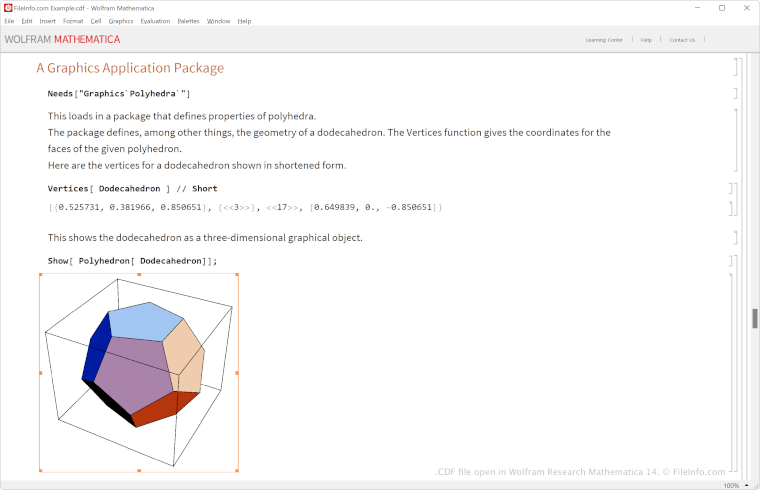This screenshot has width=760, height=490.
Task: Open the Format menu
Action: tap(73, 21)
